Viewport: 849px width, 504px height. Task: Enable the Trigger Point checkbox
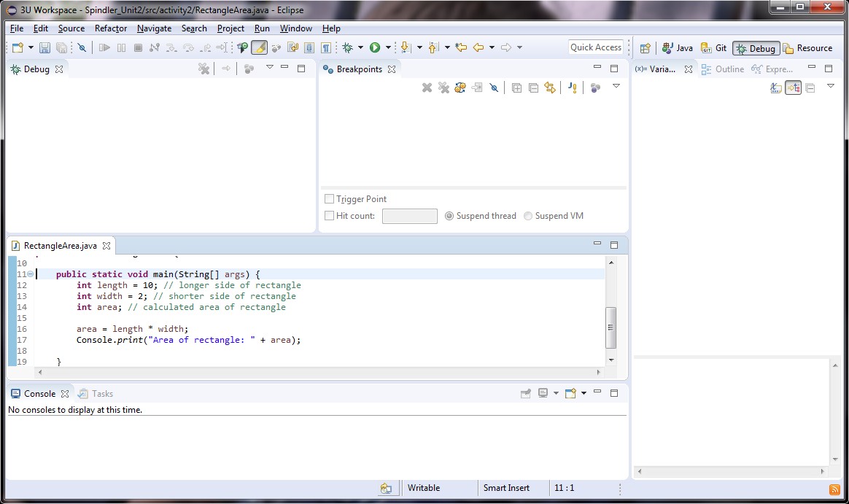(x=330, y=199)
